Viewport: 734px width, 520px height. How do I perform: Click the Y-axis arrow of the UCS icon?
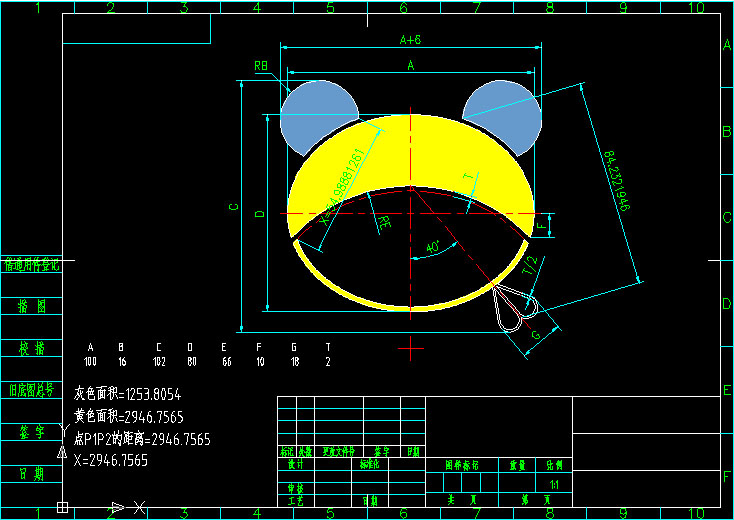pos(63,454)
